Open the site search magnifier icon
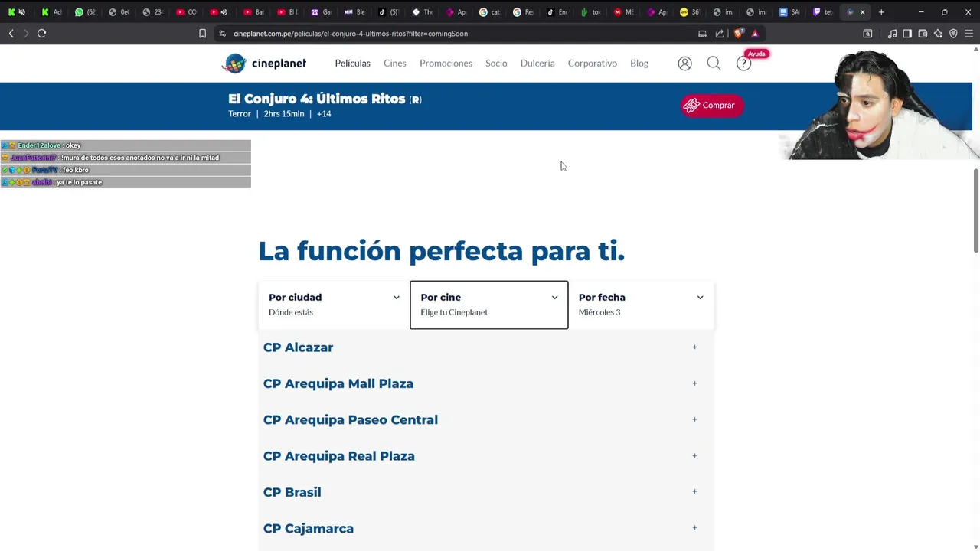The image size is (980, 551). coord(714,64)
